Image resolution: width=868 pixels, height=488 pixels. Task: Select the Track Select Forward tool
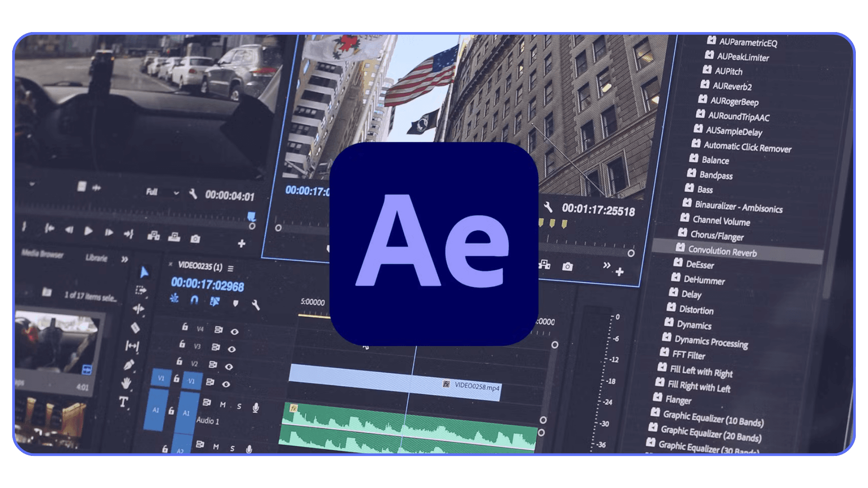pyautogui.click(x=142, y=290)
